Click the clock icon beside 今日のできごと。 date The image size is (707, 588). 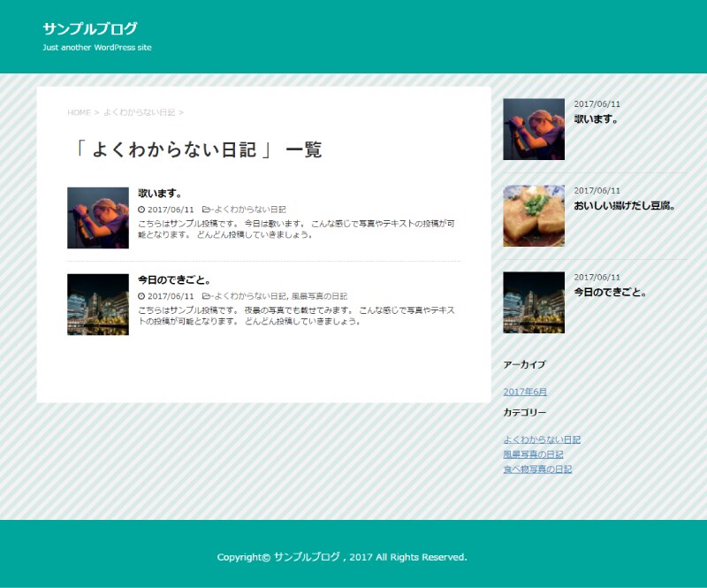coord(141,296)
